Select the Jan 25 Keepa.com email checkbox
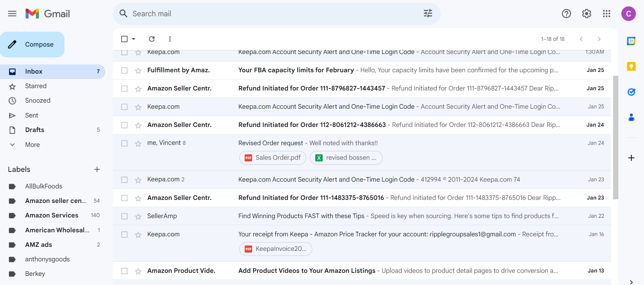Viewport: 644px width, 285px height. pos(124,107)
